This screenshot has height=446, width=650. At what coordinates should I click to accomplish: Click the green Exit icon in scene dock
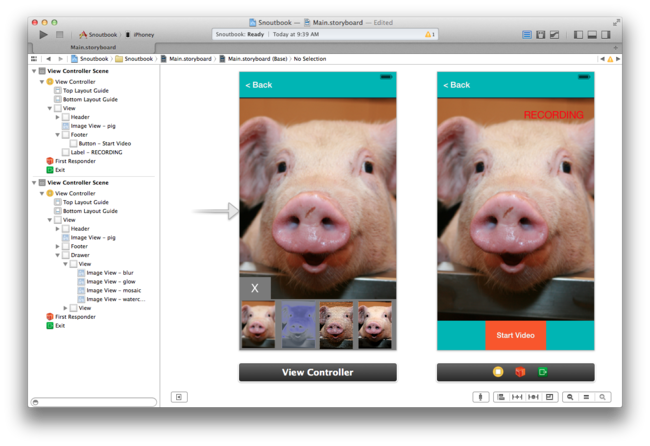coord(542,372)
